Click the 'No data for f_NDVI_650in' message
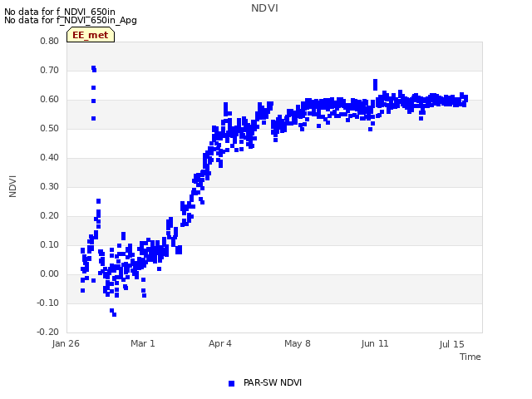Screen dimensions: 532x399 [x=60, y=12]
